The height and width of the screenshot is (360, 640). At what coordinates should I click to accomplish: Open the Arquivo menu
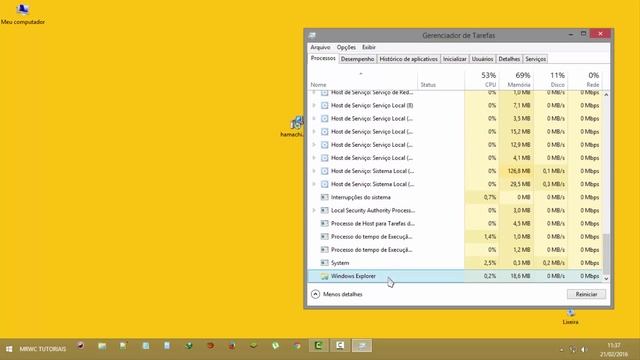coord(320,47)
